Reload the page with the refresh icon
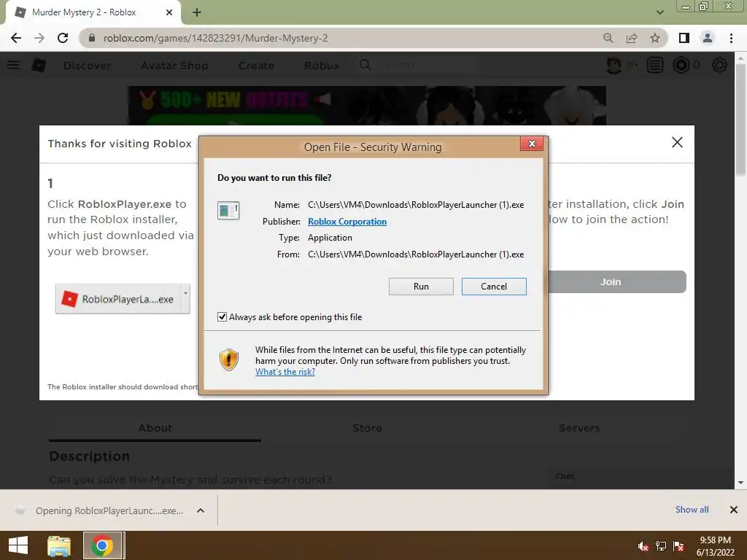 [x=63, y=38]
